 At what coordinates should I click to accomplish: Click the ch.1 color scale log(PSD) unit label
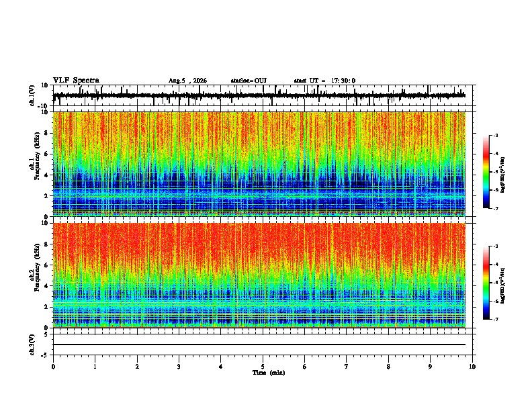(x=503, y=175)
